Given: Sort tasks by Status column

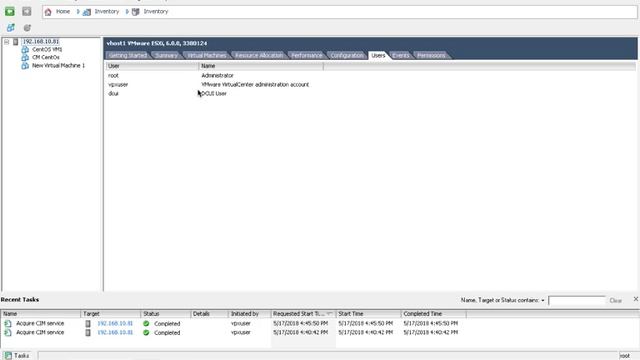Looking at the screenshot, I should point(166,314).
